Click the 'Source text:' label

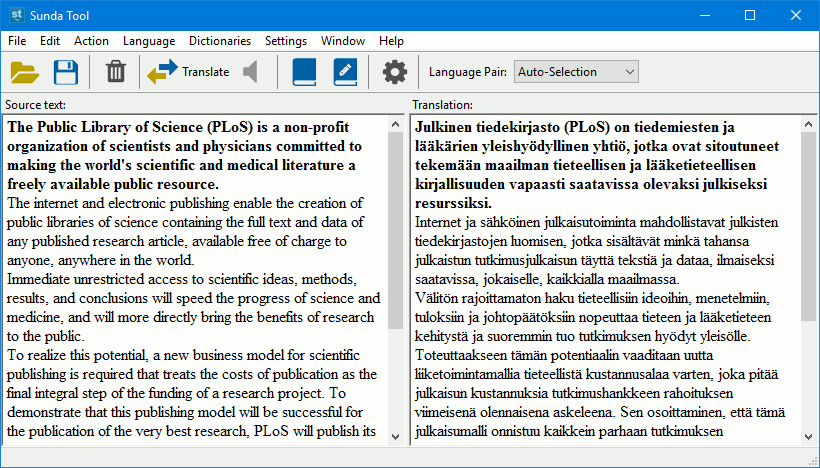36,105
